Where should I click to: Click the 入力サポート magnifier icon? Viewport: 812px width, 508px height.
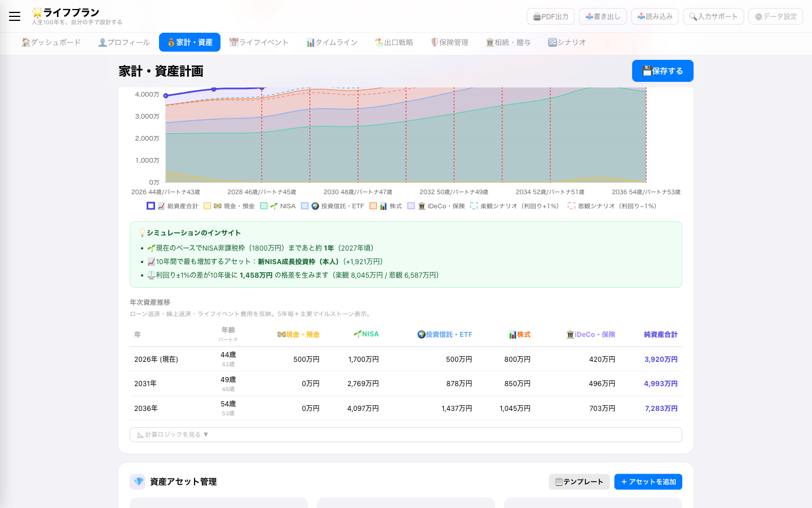coord(693,16)
